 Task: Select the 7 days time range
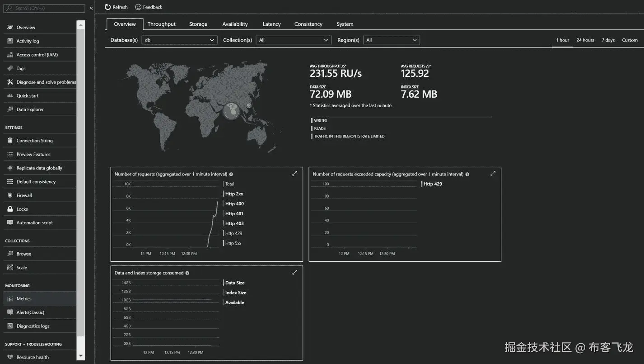click(x=608, y=40)
